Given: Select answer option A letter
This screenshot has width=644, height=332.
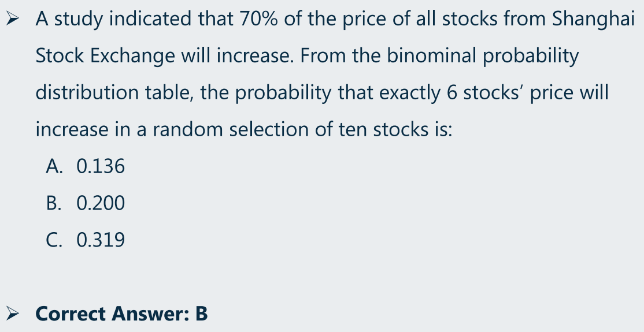Looking at the screenshot, I should (x=54, y=166).
